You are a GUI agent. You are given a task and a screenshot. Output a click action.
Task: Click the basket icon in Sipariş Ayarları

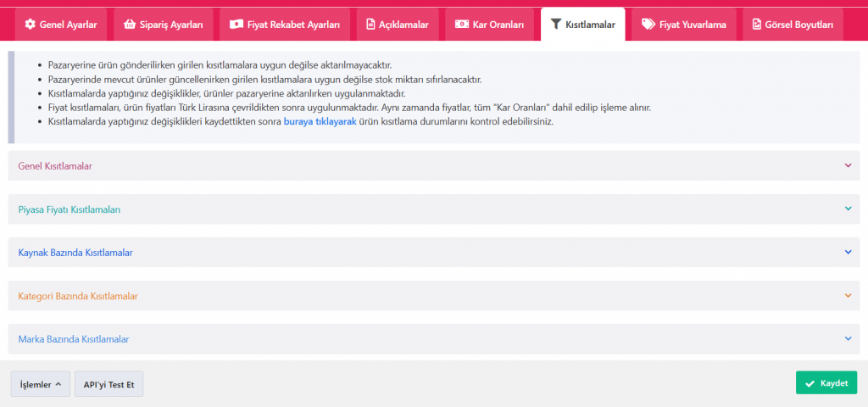pos(129,25)
